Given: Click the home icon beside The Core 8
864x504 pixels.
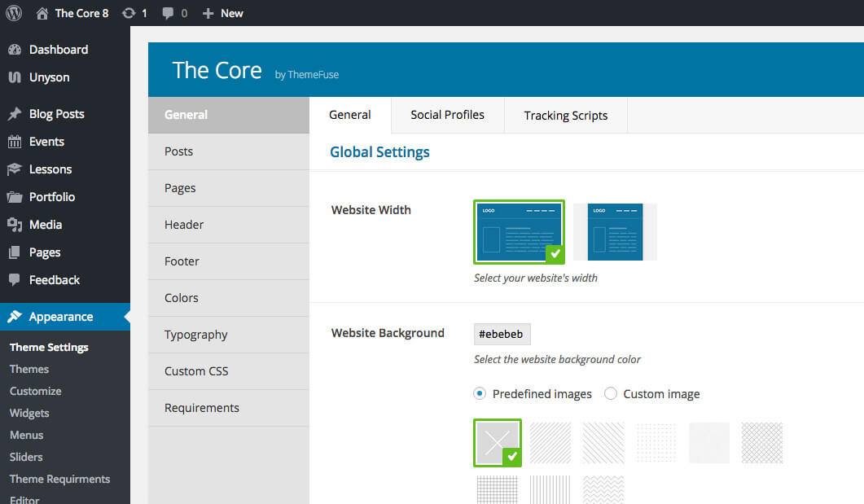Looking at the screenshot, I should 42,13.
